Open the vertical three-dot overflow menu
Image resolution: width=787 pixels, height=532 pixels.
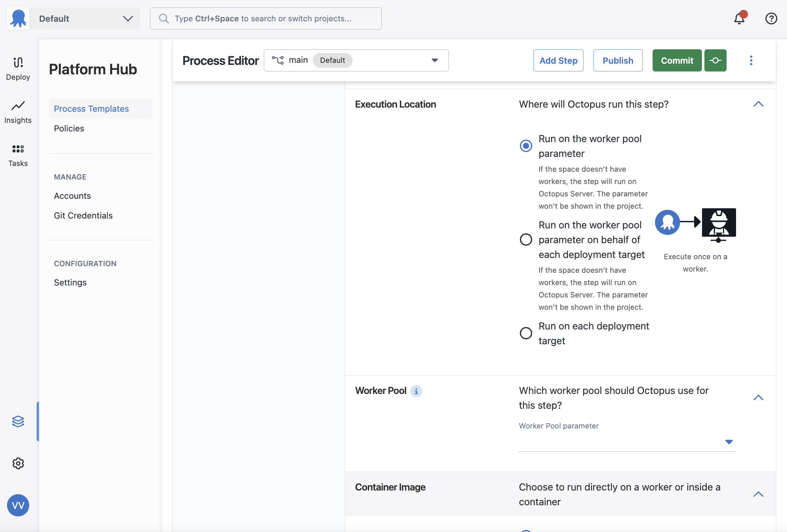coord(751,60)
